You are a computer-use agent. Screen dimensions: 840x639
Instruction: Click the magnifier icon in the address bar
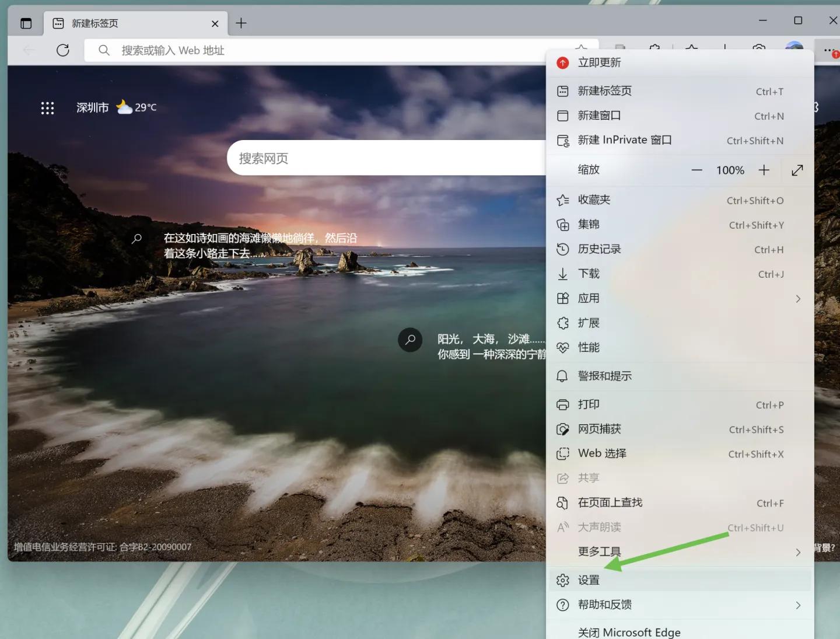click(x=104, y=51)
